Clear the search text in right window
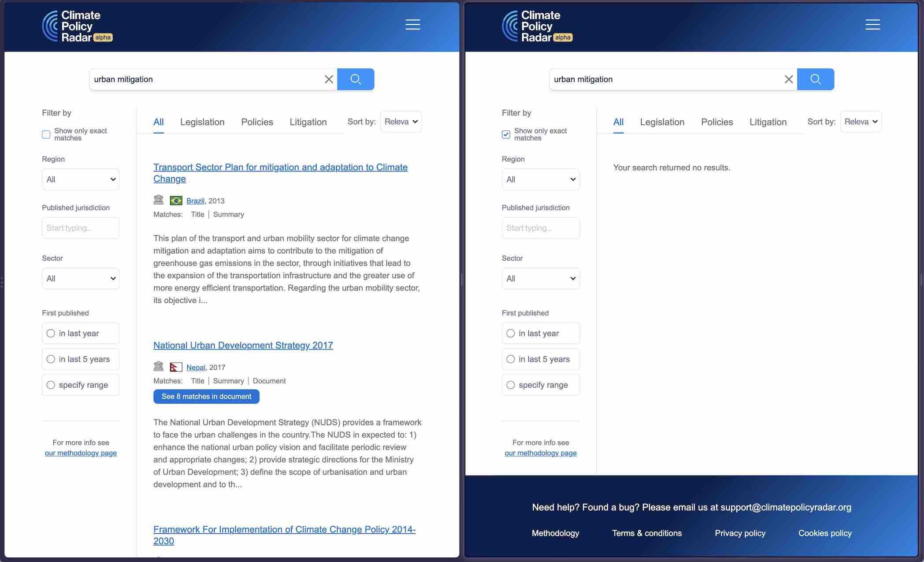This screenshot has width=924, height=562. click(788, 79)
